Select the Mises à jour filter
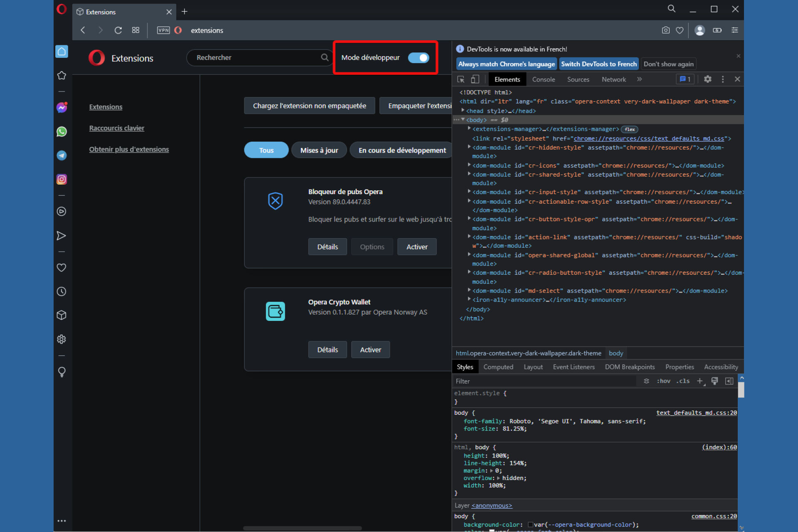Screen dimensions: 798x532 tap(319, 150)
